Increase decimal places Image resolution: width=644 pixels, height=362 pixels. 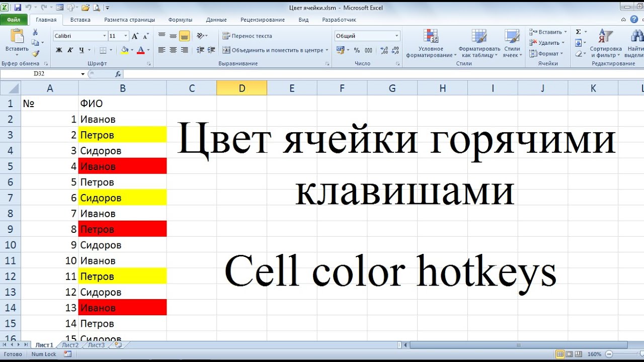[x=384, y=50]
